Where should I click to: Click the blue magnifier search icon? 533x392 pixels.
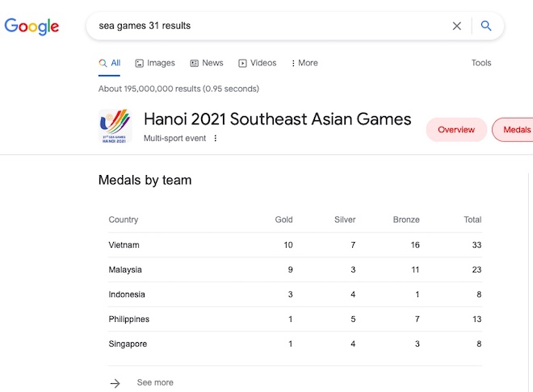486,26
